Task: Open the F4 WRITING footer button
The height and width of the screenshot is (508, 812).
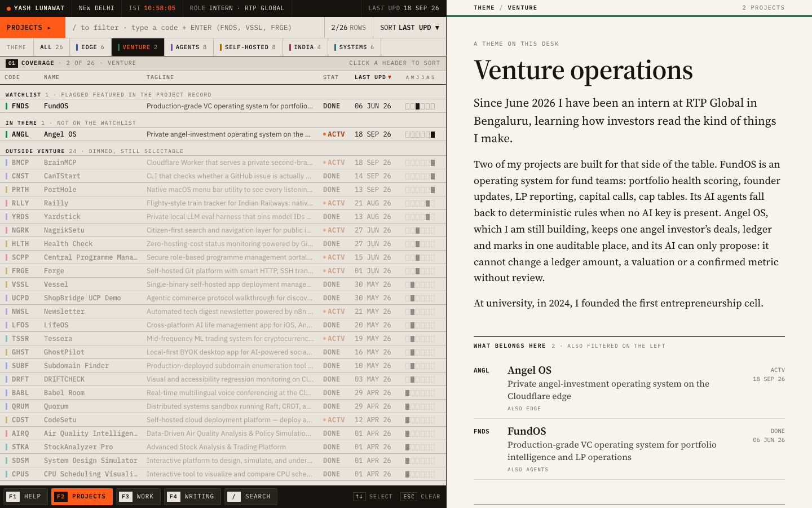Action: point(192,497)
